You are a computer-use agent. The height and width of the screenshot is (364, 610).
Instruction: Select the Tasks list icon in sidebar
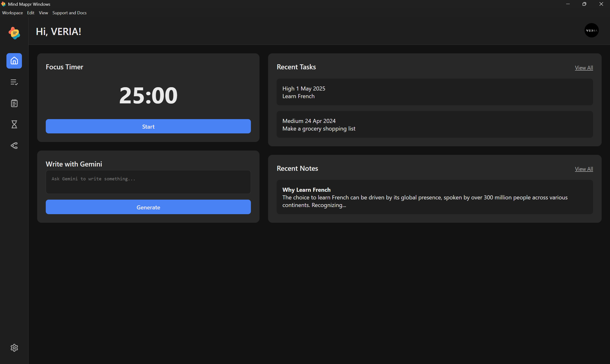click(x=14, y=82)
